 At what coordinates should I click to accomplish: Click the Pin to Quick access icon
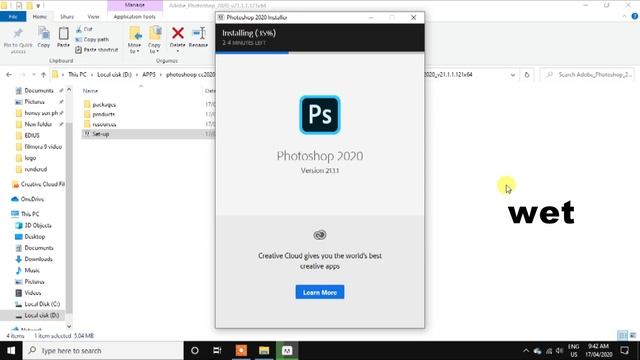[18, 33]
